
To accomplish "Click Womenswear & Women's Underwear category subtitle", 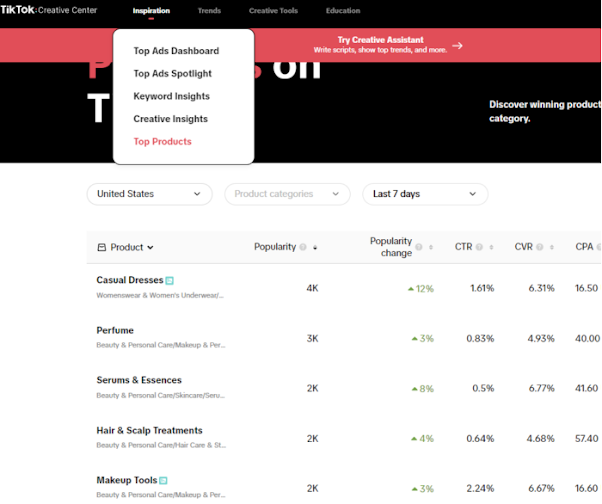I will pyautogui.click(x=160, y=295).
